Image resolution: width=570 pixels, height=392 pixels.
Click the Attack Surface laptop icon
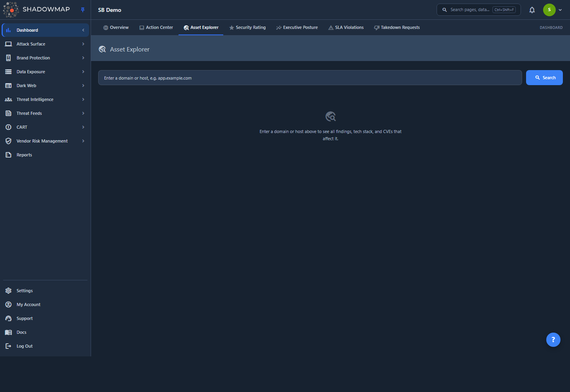[8, 44]
